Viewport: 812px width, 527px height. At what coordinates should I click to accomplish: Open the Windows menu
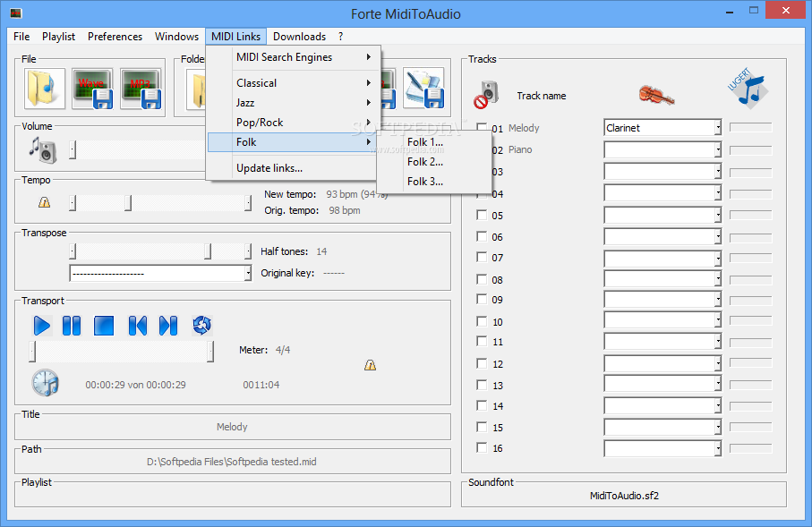coord(176,37)
